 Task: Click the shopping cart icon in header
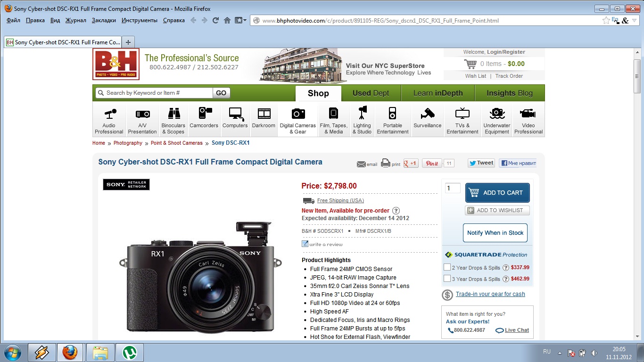(x=471, y=64)
